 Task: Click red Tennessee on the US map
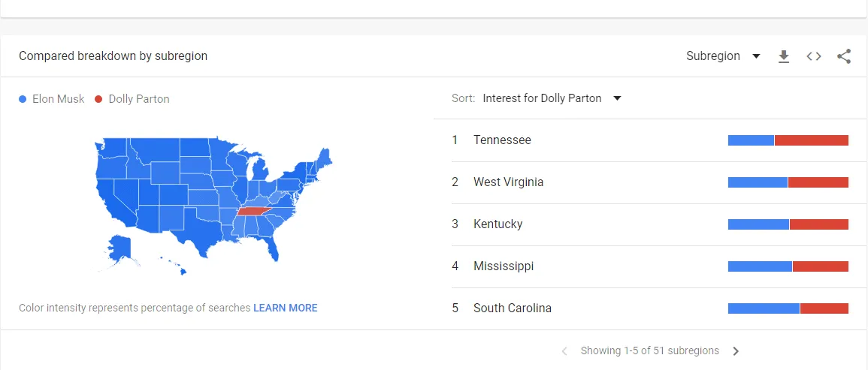tap(256, 211)
